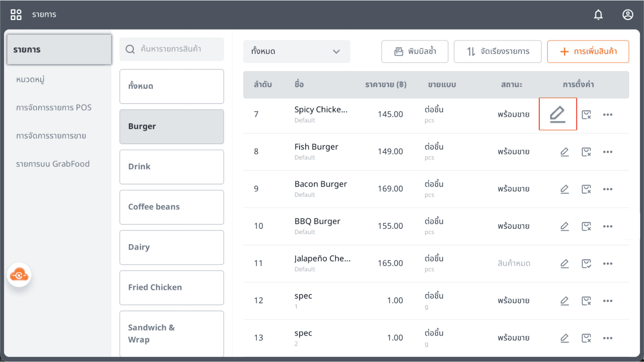
Task: Open the three-dot menu for BBQ Burger
Action: pyautogui.click(x=608, y=226)
